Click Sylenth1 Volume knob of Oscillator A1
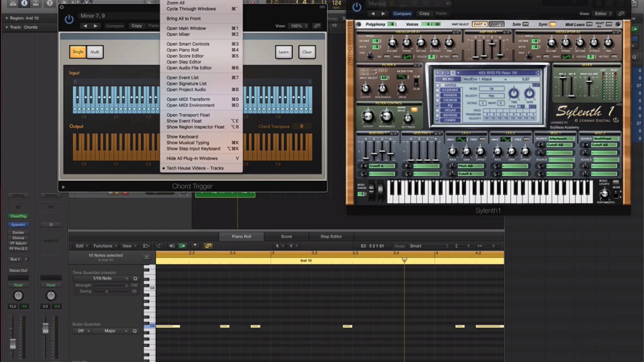The width and height of the screenshot is (644, 362). point(392,43)
